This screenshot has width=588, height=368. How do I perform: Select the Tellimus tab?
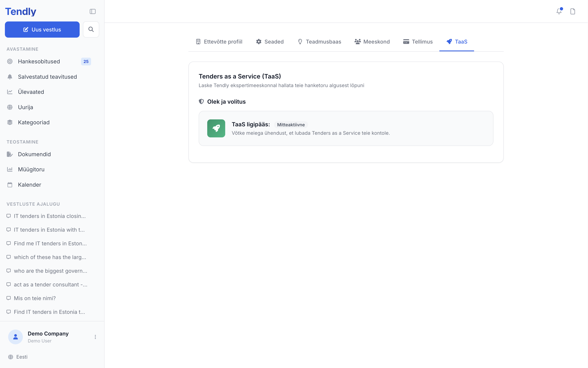[x=418, y=42]
